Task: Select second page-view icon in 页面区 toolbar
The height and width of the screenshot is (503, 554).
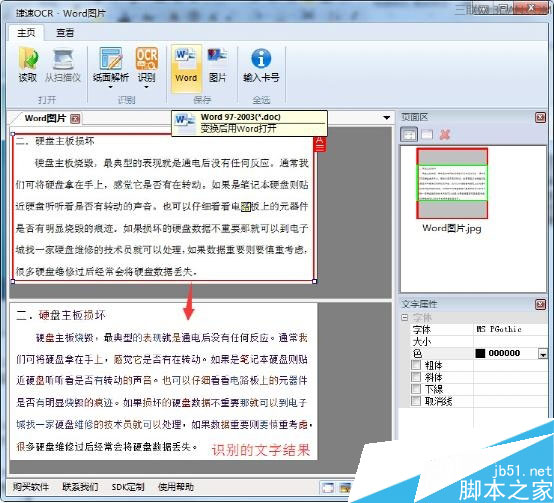Action: (427, 134)
